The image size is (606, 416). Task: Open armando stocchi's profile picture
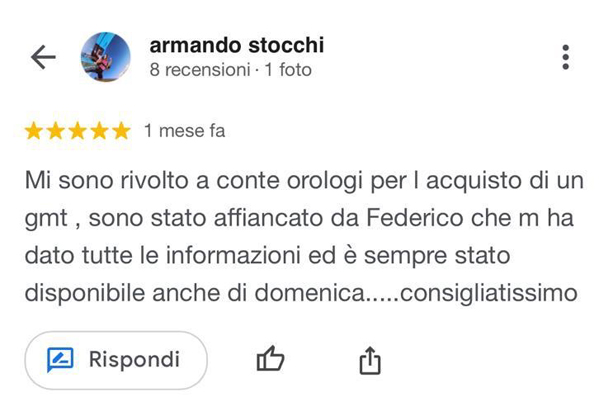point(105,57)
